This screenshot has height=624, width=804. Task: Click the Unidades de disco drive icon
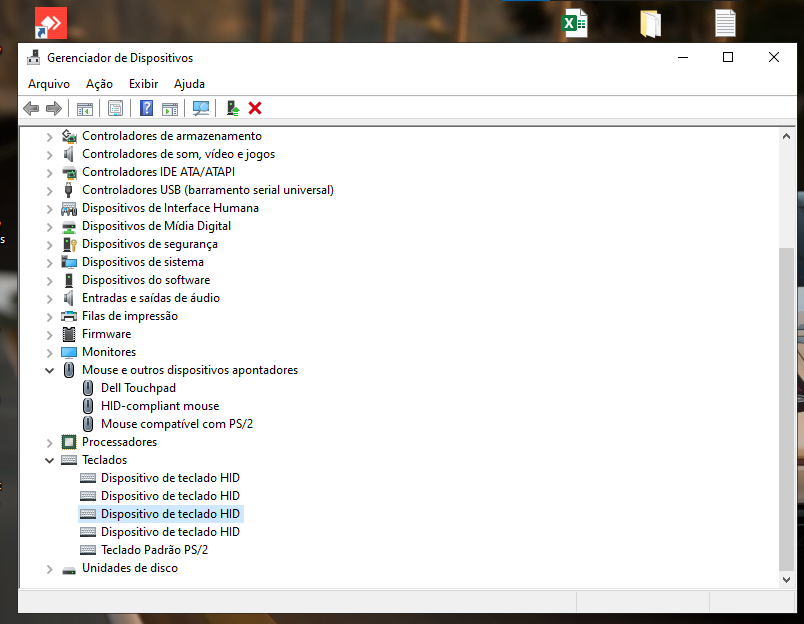pos(69,570)
